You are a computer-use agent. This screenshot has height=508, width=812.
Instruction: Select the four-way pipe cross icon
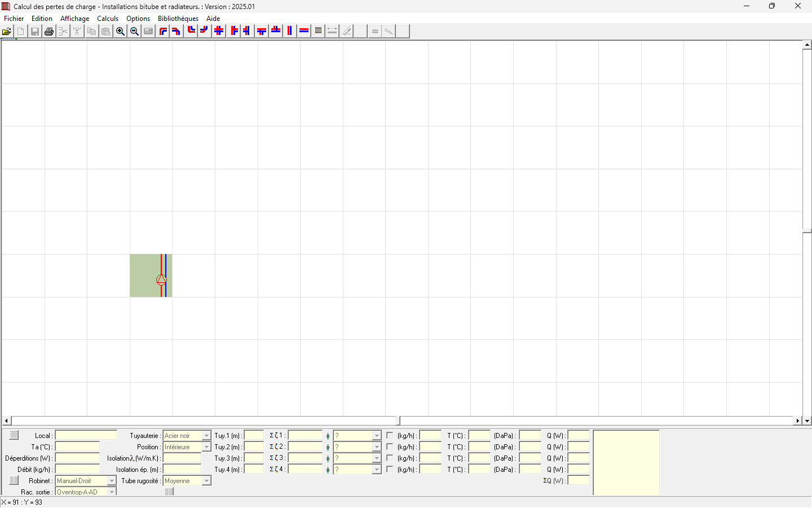(219, 31)
